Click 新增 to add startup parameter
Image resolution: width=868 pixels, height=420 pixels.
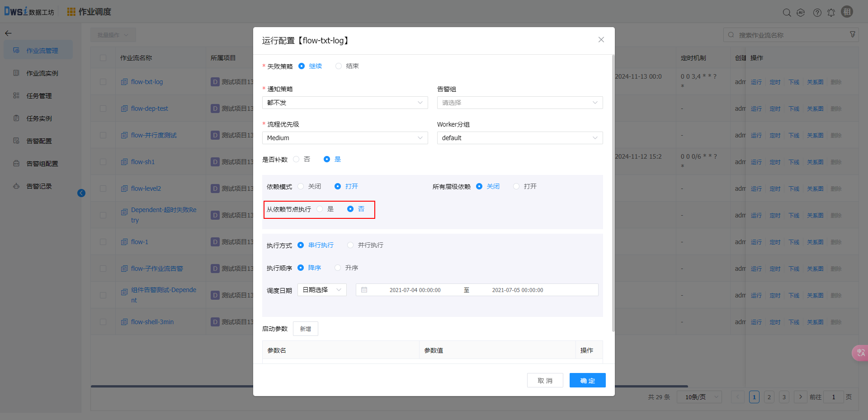pos(305,329)
